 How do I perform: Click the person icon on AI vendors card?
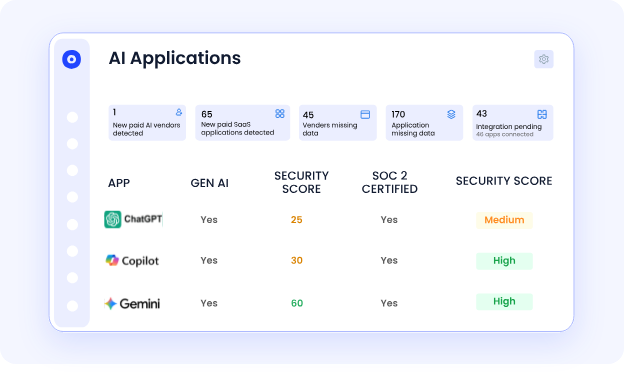pyautogui.click(x=179, y=112)
